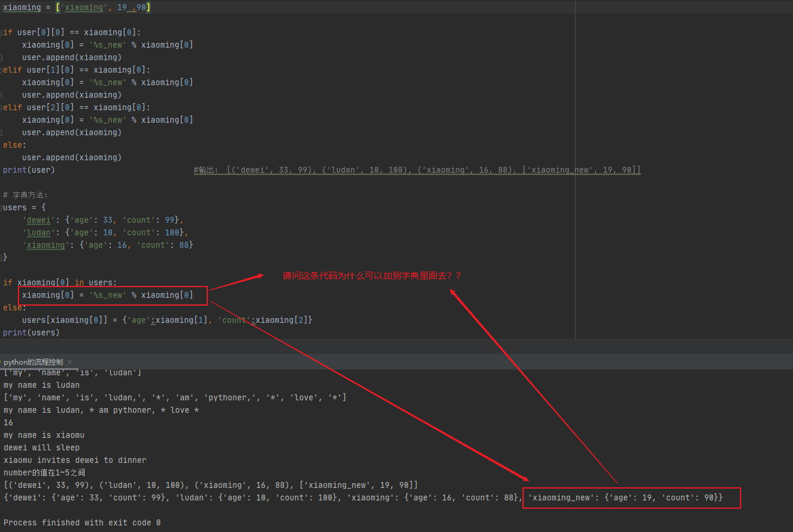The height and width of the screenshot is (532, 793).
Task: Click the '# 字典方法:' comment line
Action: click(x=26, y=195)
